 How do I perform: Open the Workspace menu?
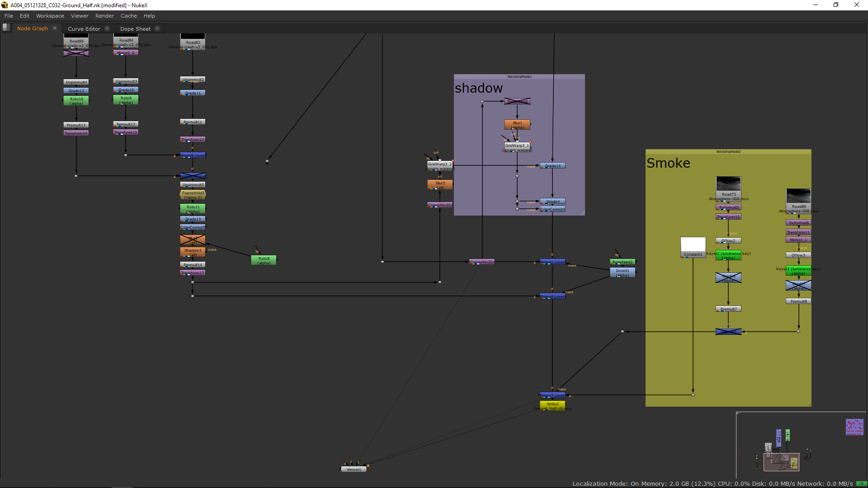(x=50, y=16)
